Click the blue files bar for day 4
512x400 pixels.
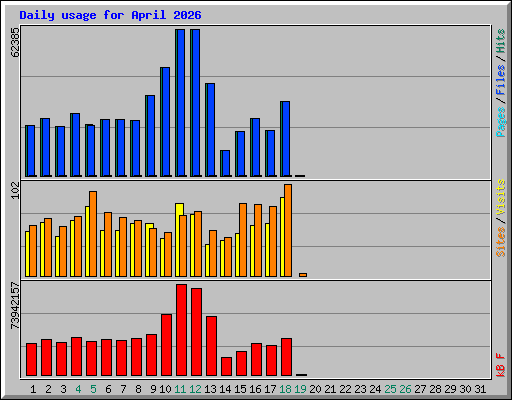tap(76, 145)
